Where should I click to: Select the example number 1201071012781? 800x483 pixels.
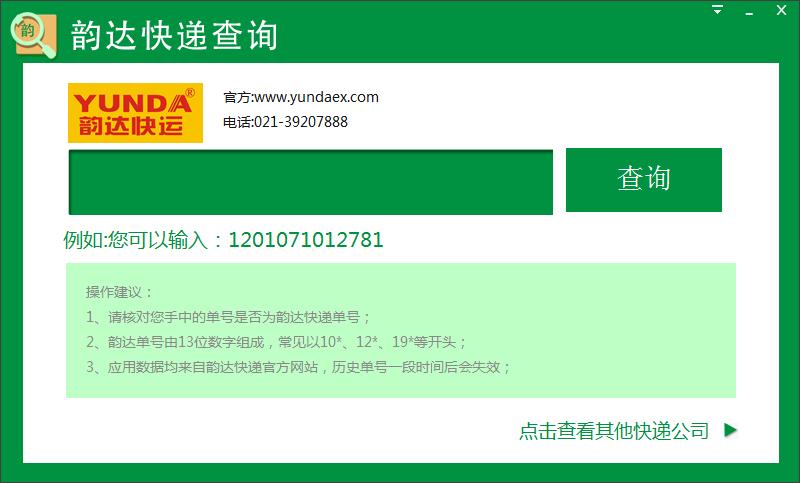(306, 240)
